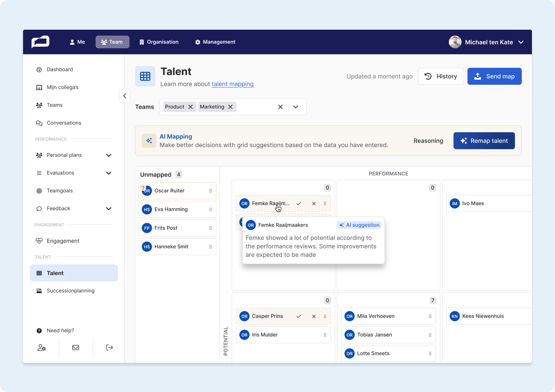Image resolution: width=555 pixels, height=392 pixels.
Task: Open the user settings icon in sidebar footer
Action: 41,348
